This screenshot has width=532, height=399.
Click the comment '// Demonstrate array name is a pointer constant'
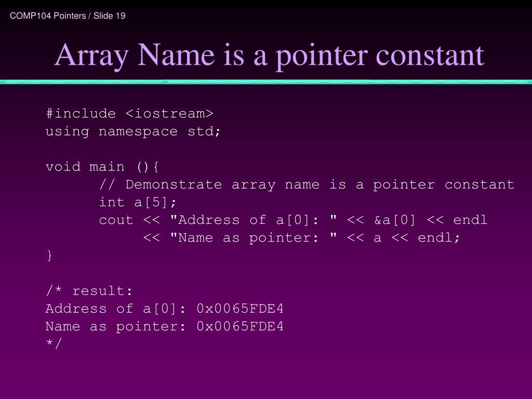307,184
